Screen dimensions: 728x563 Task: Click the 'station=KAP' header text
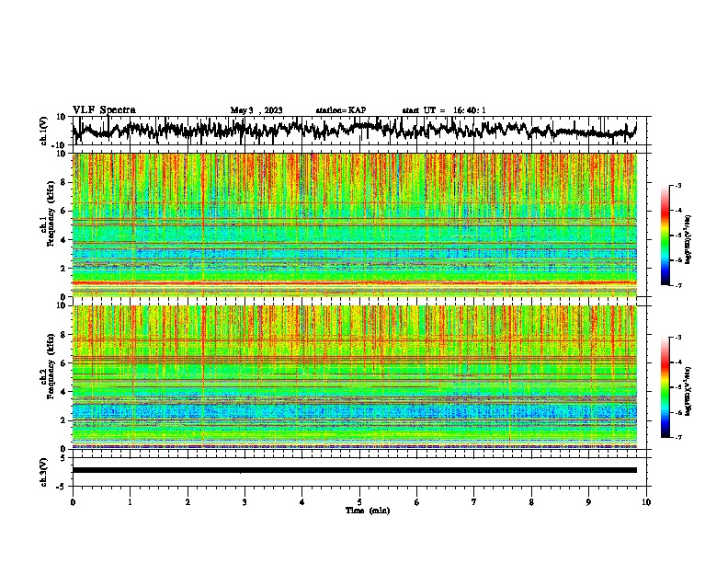pyautogui.click(x=341, y=110)
